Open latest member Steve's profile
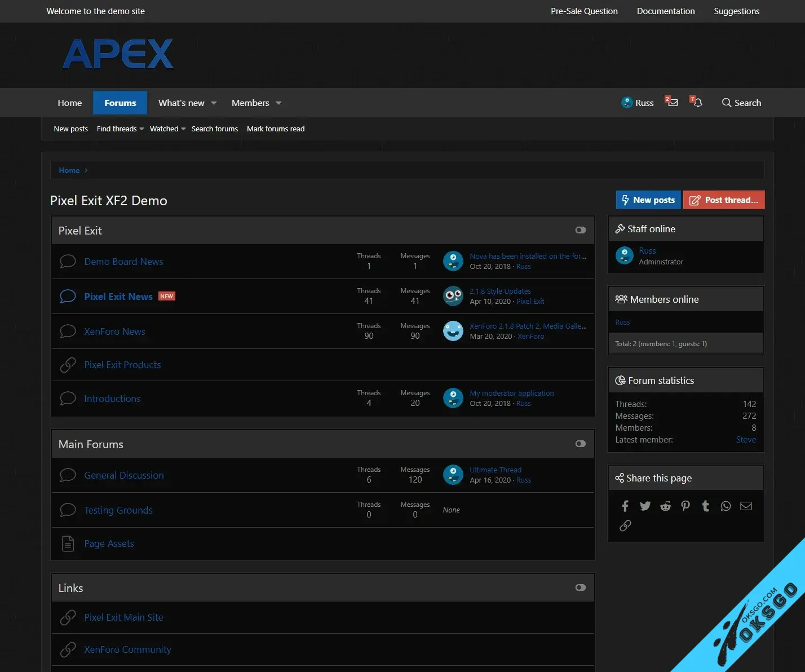805x672 pixels. (x=746, y=440)
